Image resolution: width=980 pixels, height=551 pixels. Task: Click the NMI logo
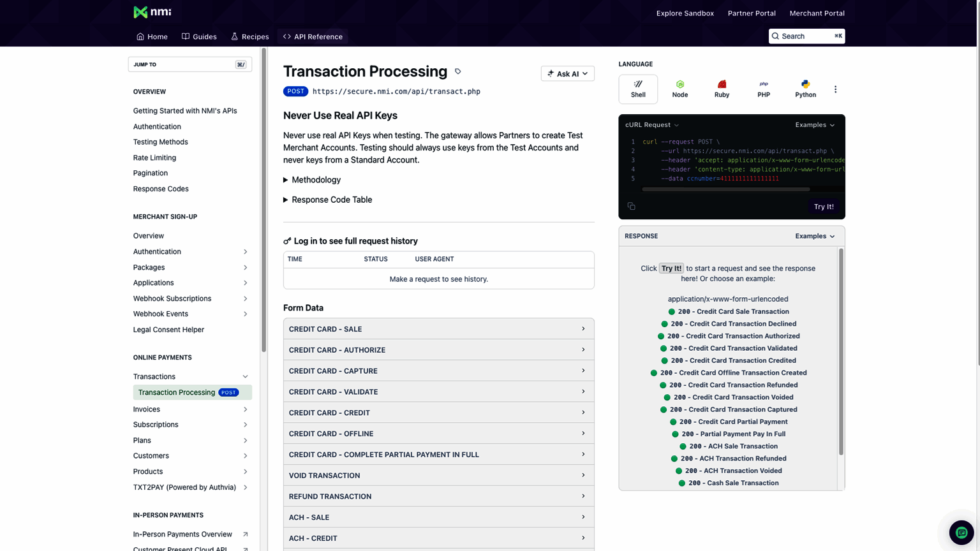152,12
